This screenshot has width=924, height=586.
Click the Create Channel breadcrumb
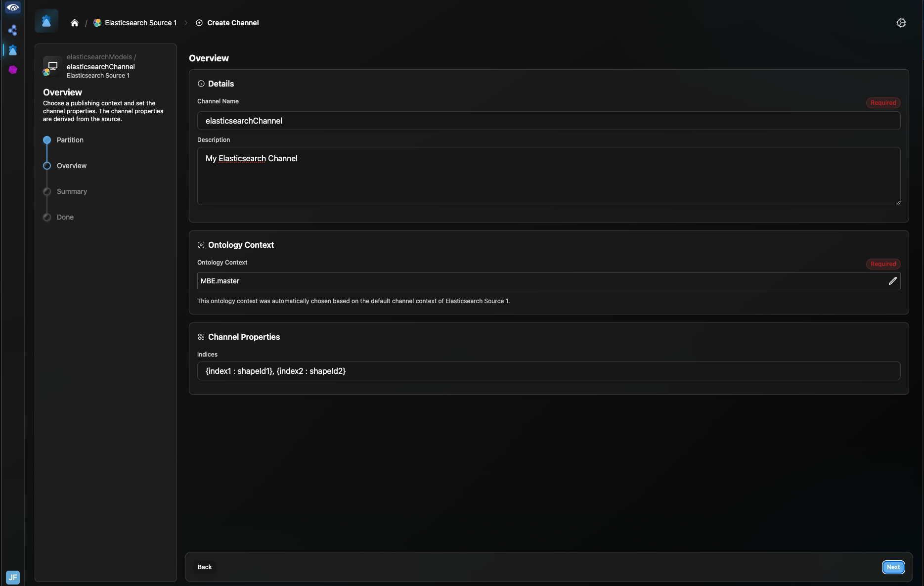click(x=232, y=23)
